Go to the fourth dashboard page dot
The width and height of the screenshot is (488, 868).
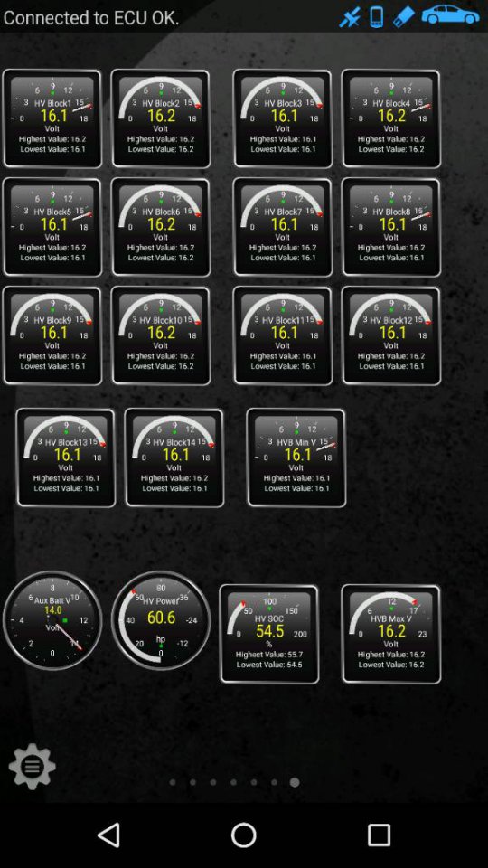[x=233, y=782]
